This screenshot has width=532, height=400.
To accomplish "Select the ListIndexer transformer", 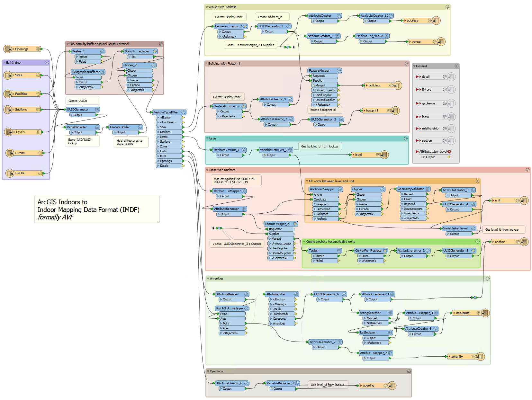I will point(376,333).
